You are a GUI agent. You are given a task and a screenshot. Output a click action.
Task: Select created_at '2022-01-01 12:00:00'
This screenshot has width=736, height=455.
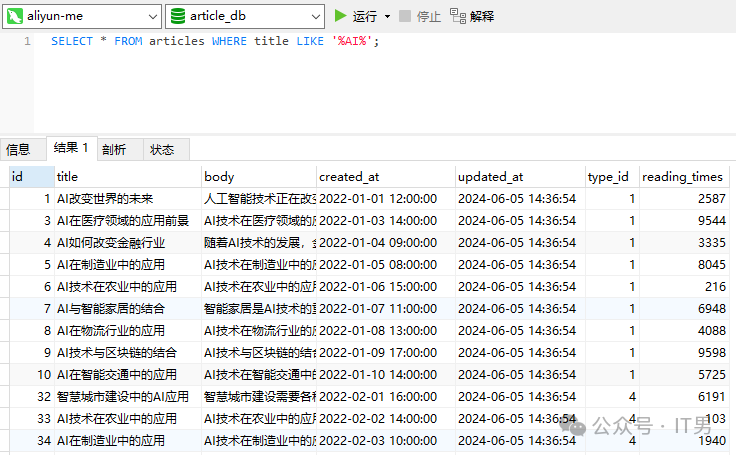386,199
